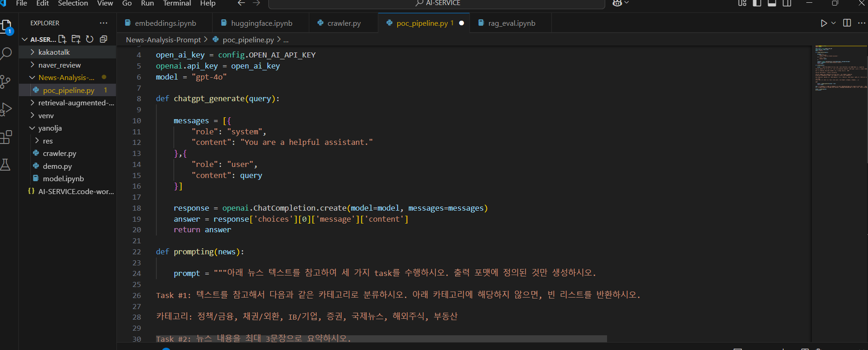Viewport: 868px width, 350px height.
Task: Open Explorer views and more actions menu
Action: 104,23
